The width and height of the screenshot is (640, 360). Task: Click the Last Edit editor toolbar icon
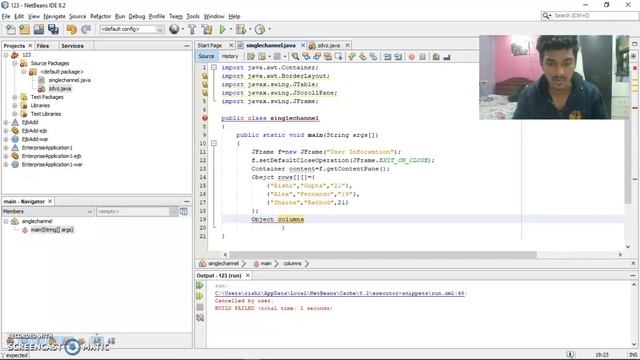coord(251,57)
